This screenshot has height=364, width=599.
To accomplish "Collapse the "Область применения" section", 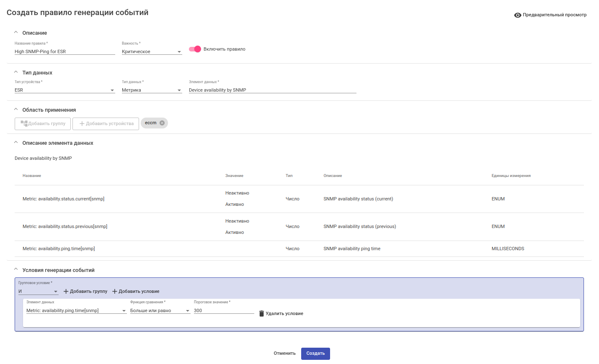I will 16,110.
